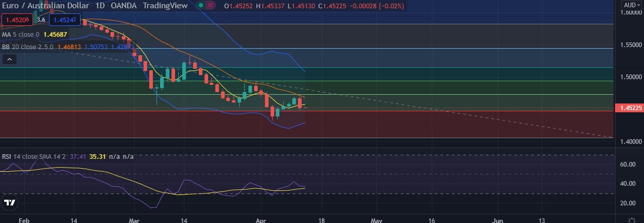Click the OANDA exchange label
This screenshot has height=223, width=644.
pos(124,6)
